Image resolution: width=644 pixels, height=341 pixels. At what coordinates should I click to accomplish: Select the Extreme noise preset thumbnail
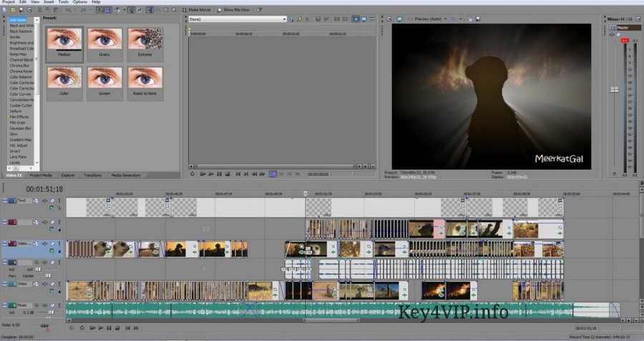pyautogui.click(x=145, y=44)
